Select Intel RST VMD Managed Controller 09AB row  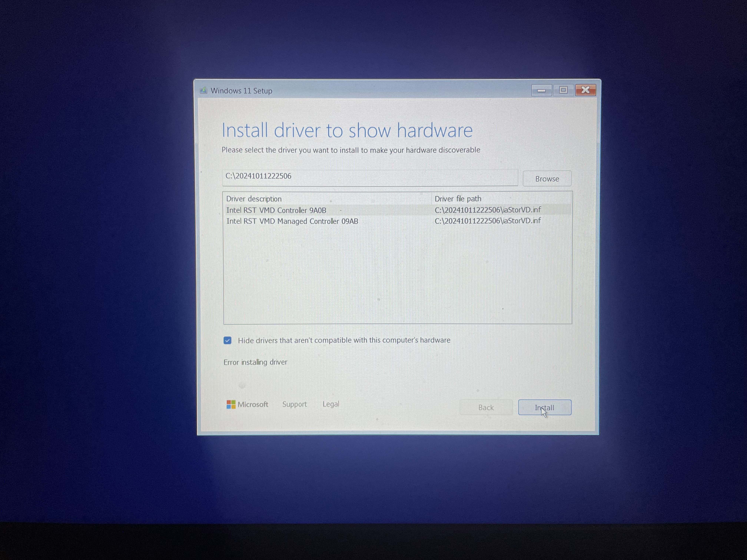coord(398,221)
